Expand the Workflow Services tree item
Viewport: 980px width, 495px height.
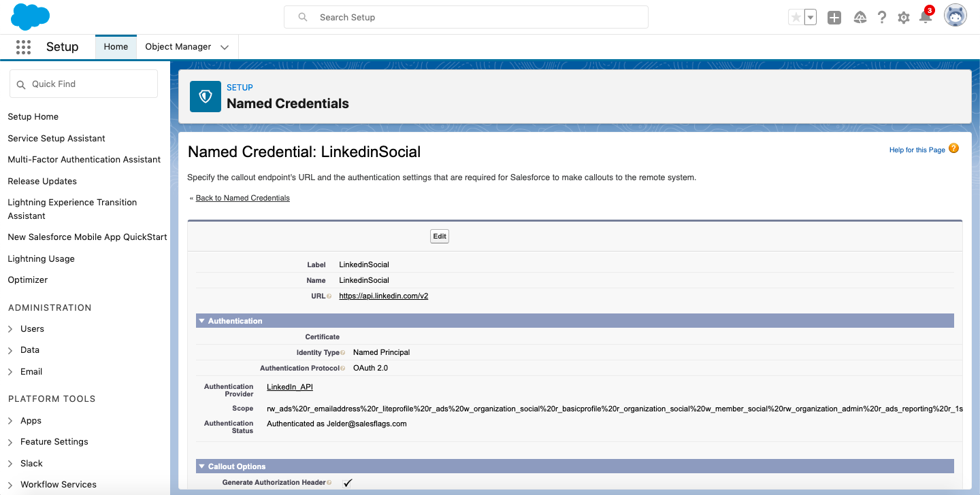click(10, 485)
